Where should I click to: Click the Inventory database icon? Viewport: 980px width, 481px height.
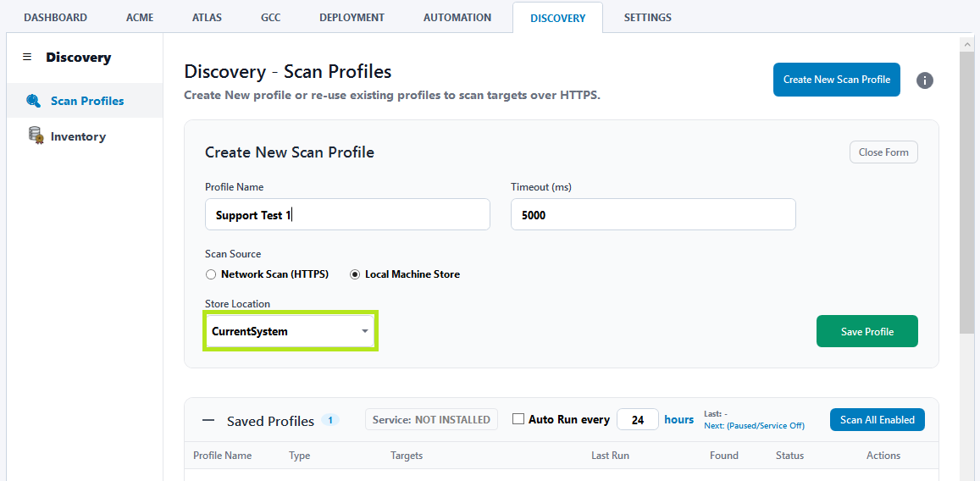pos(36,135)
